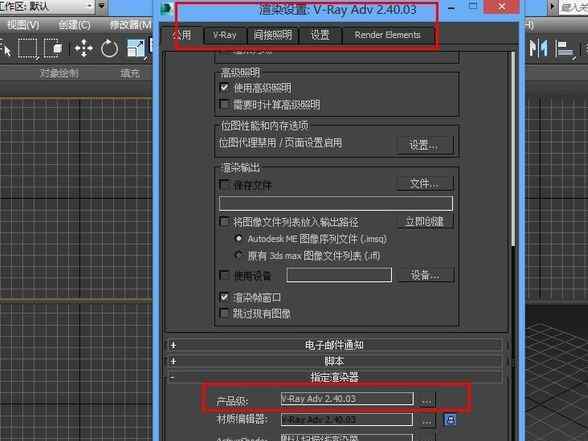Click the 产品级 renderer name field
Image resolution: width=588 pixels, height=441 pixels.
(x=347, y=399)
